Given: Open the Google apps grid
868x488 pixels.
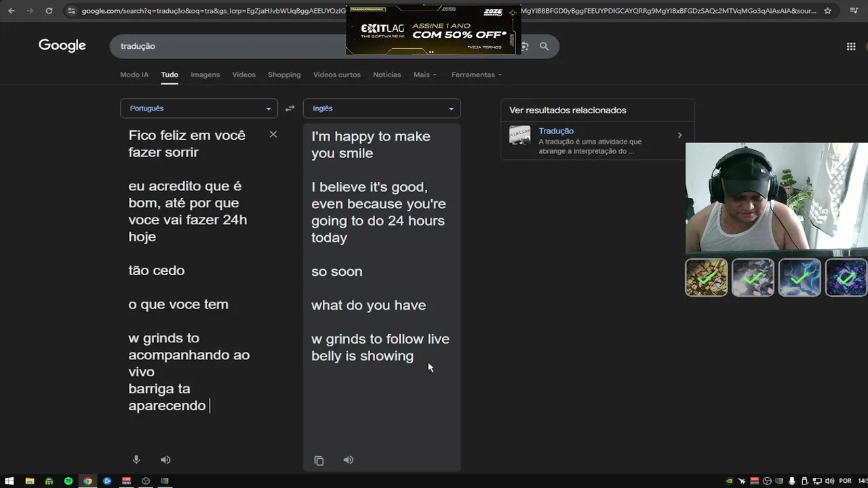Looking at the screenshot, I should tap(851, 46).
